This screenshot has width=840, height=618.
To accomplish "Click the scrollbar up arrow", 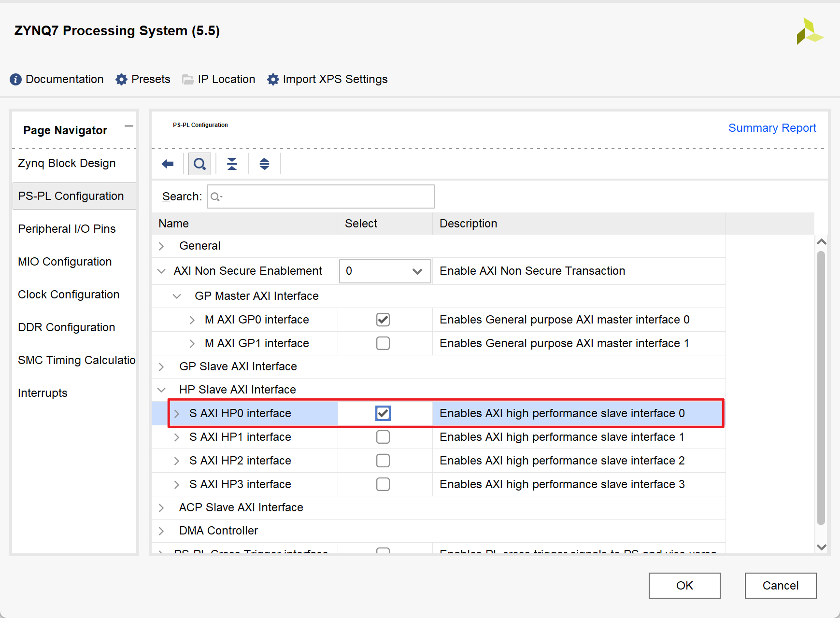I will (x=821, y=241).
